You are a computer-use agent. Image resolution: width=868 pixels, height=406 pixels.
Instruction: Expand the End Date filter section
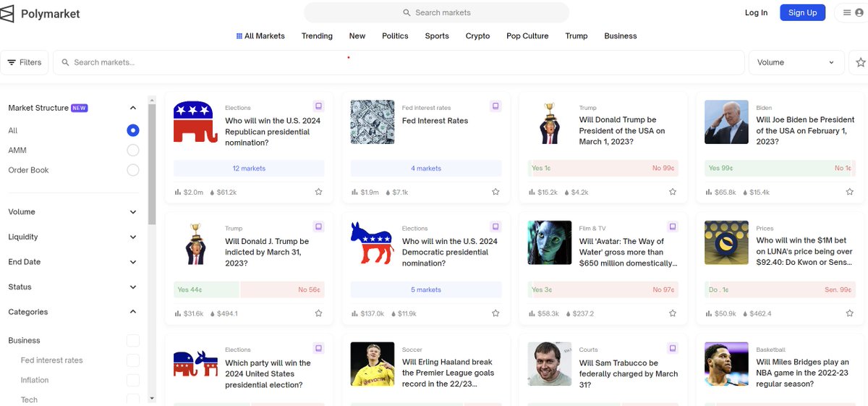pos(132,262)
